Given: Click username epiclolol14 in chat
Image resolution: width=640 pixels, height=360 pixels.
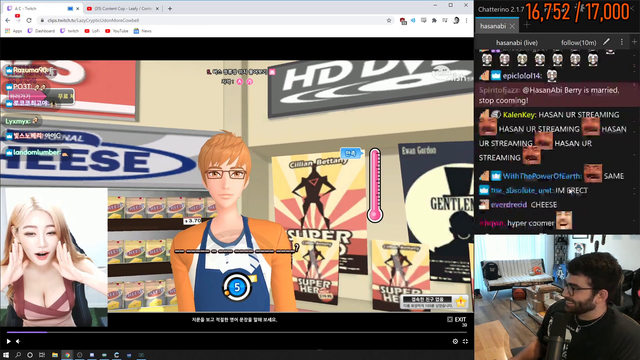Looking at the screenshot, I should pos(522,76).
